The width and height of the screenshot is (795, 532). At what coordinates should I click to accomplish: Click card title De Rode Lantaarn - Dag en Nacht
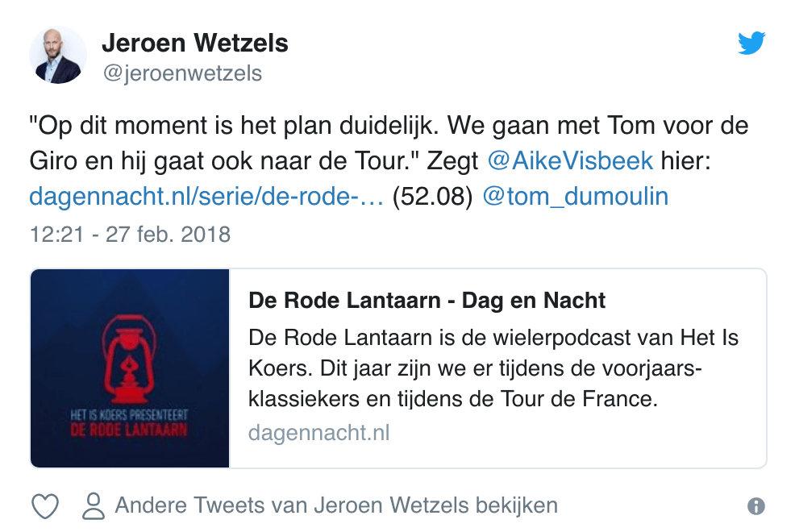(427, 301)
